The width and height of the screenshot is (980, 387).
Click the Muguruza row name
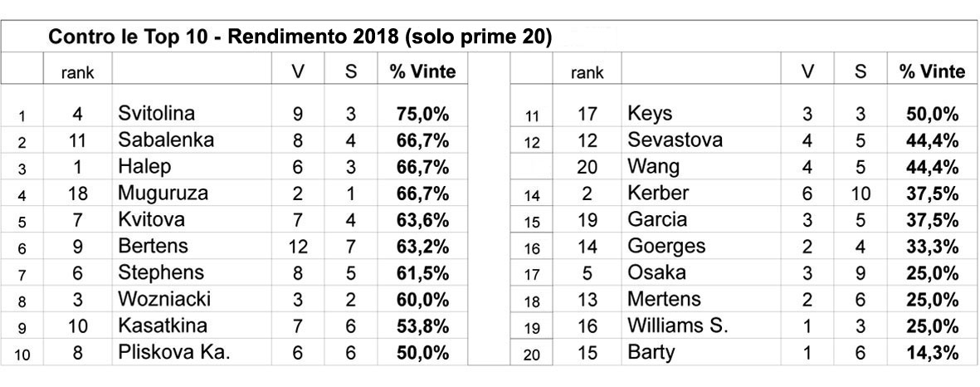tap(162, 193)
